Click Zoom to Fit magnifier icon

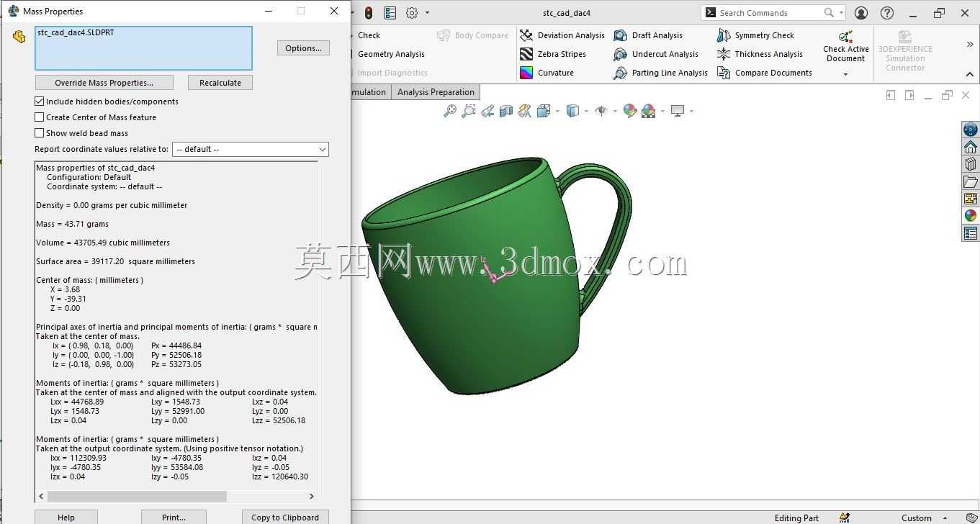pyautogui.click(x=450, y=111)
